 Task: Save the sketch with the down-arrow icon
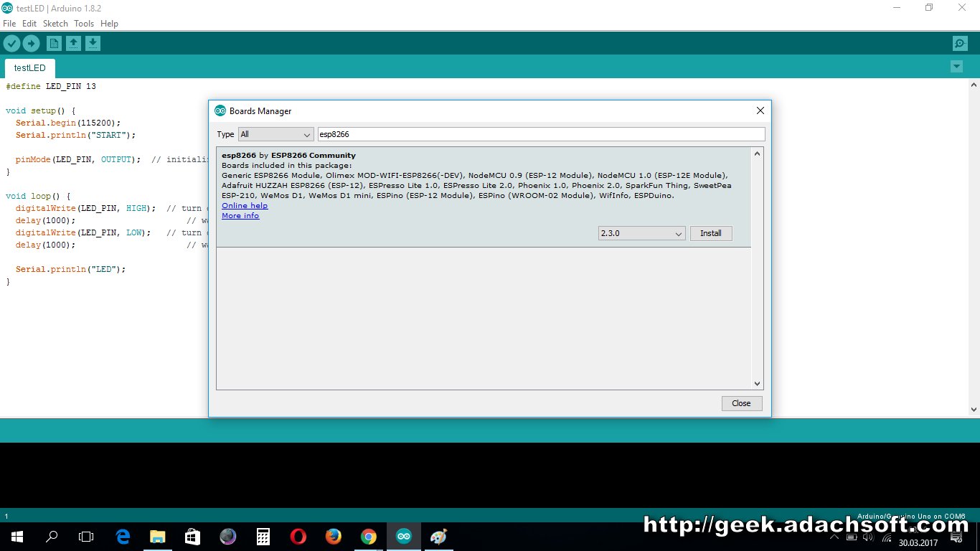click(x=93, y=43)
